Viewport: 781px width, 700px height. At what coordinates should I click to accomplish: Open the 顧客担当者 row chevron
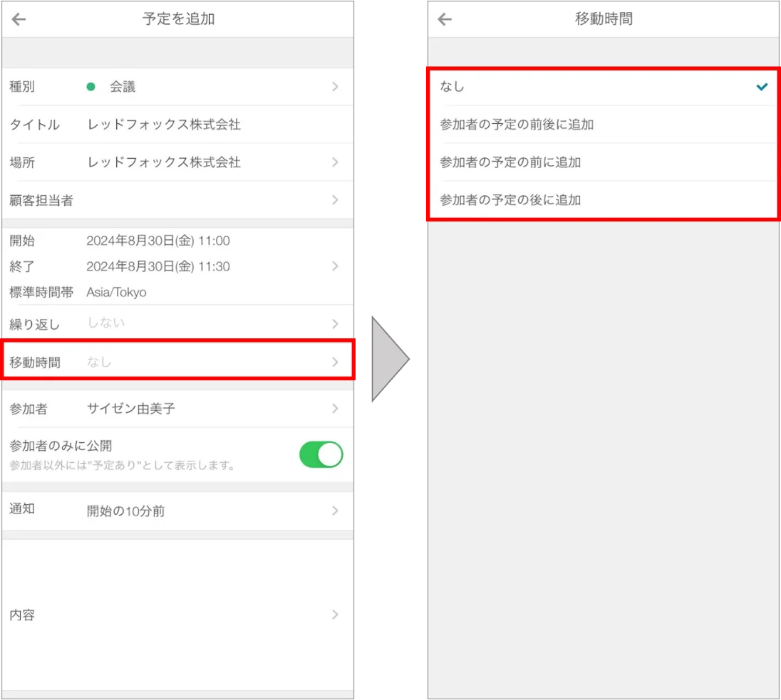(x=335, y=200)
